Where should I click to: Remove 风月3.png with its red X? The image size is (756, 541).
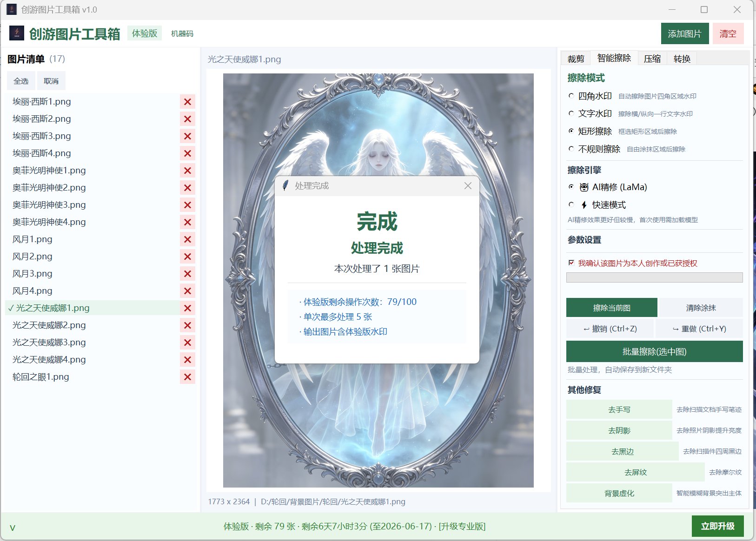point(187,274)
